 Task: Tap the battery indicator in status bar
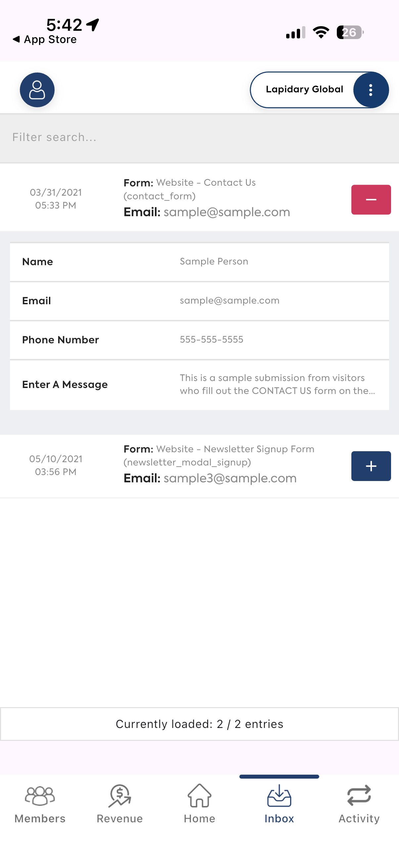[350, 32]
